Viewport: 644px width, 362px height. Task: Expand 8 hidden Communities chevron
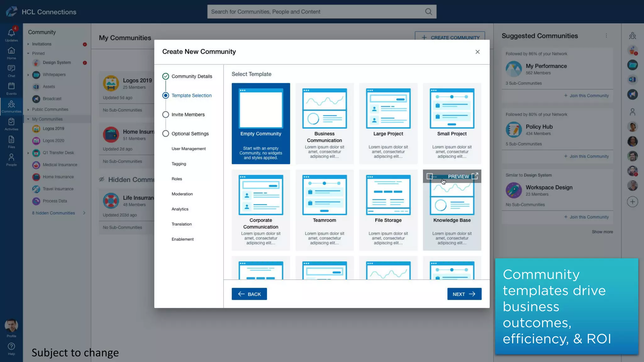[84, 213]
